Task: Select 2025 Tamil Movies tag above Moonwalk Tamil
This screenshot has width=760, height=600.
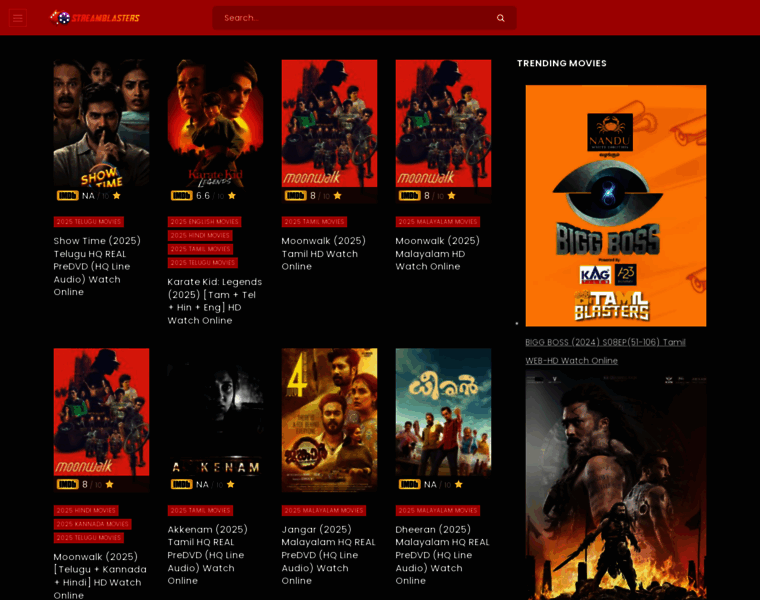Action: point(314,221)
